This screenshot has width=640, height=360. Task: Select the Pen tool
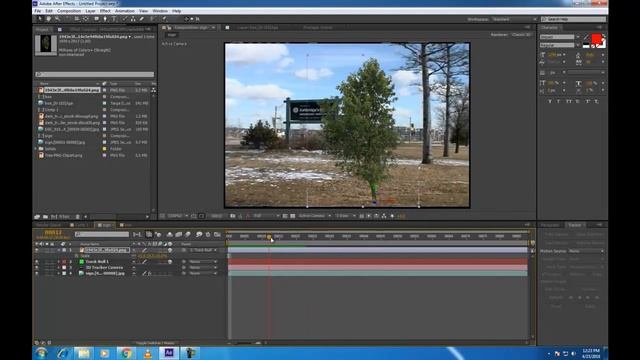(105, 19)
